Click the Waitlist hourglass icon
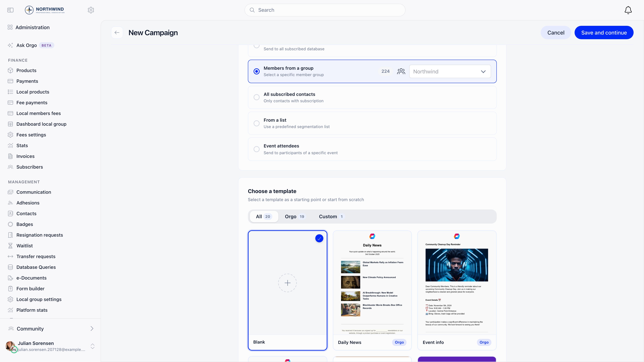 (x=10, y=246)
